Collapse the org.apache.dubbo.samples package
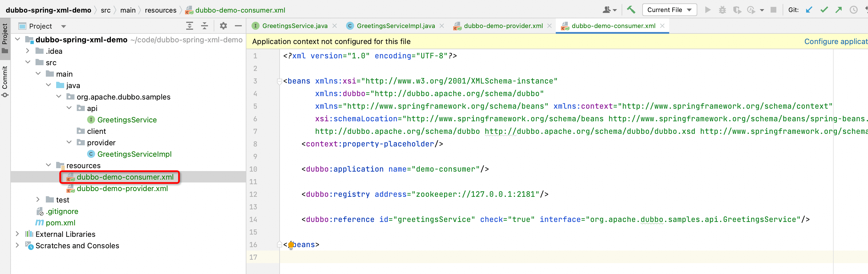Screen dimensions: 868x274 click(59, 97)
